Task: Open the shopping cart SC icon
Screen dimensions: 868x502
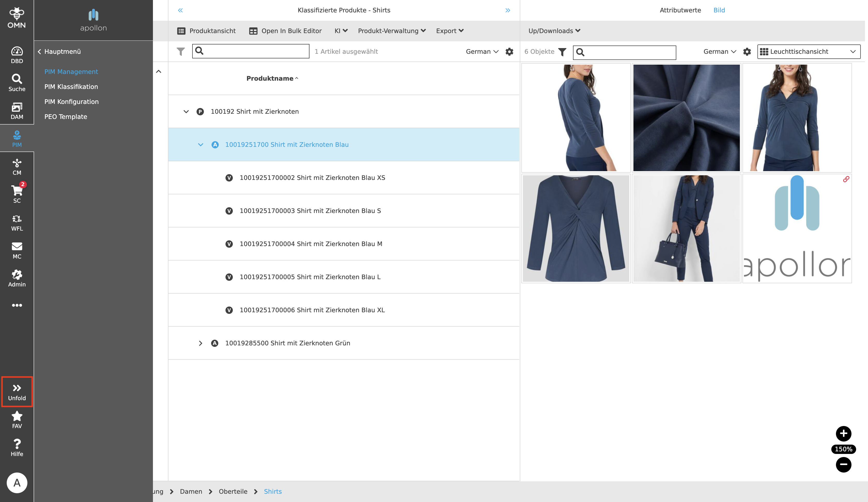Action: point(17,193)
